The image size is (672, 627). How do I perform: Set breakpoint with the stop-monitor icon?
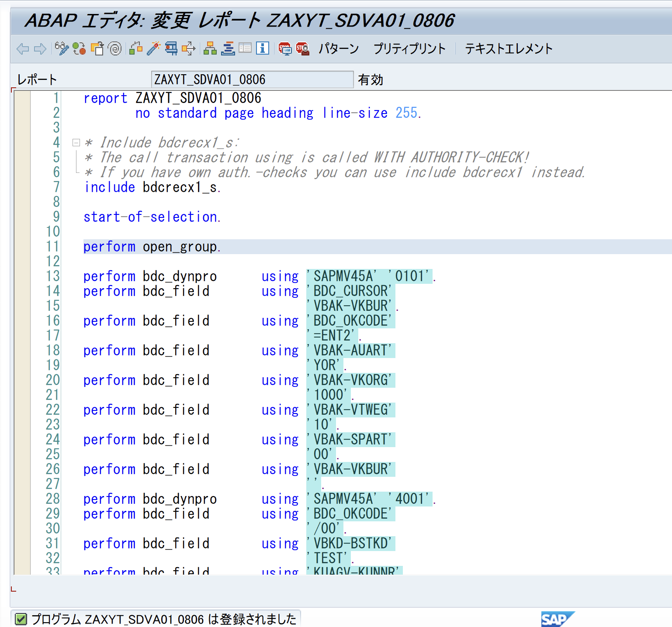285,48
